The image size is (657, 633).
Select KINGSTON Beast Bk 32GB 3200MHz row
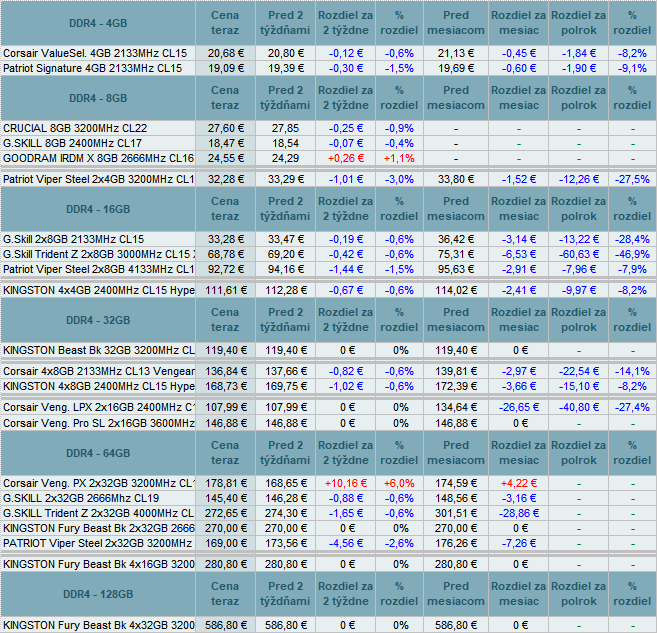pos(98,350)
